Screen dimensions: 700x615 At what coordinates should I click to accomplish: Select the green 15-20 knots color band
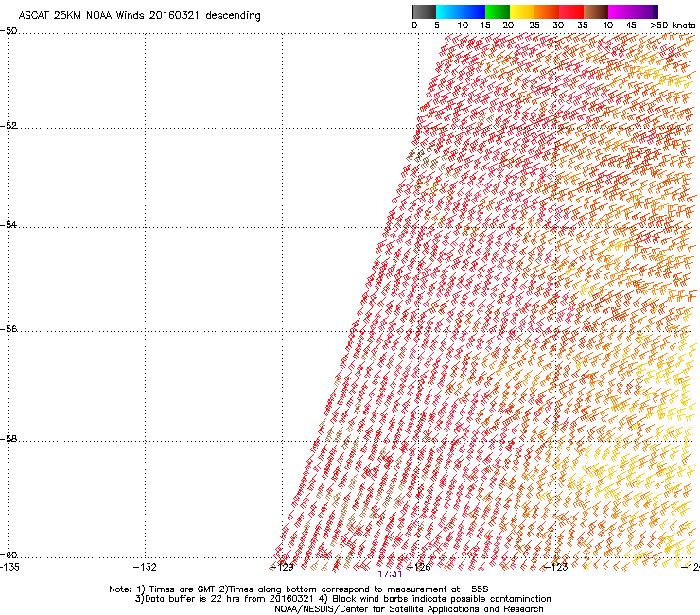(498, 11)
